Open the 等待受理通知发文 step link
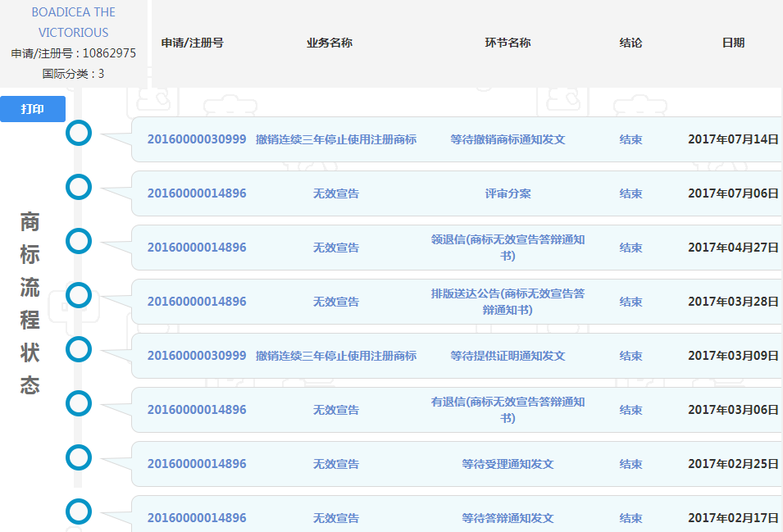 (x=508, y=464)
